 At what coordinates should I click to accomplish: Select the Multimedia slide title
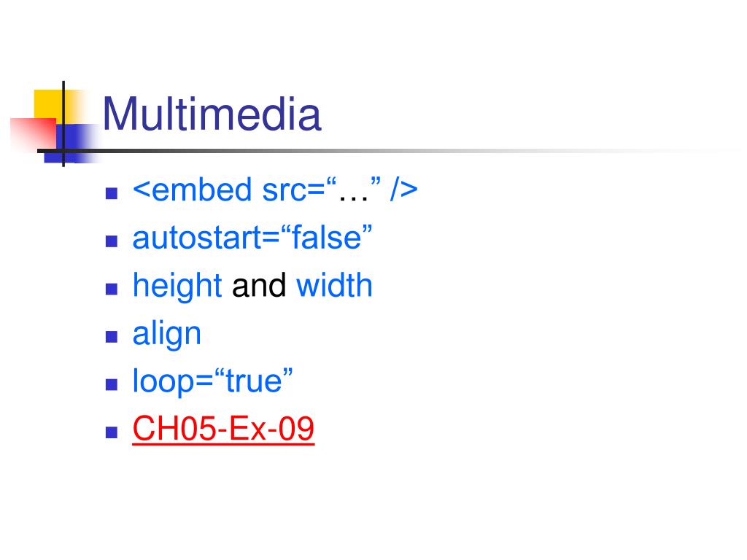[212, 114]
